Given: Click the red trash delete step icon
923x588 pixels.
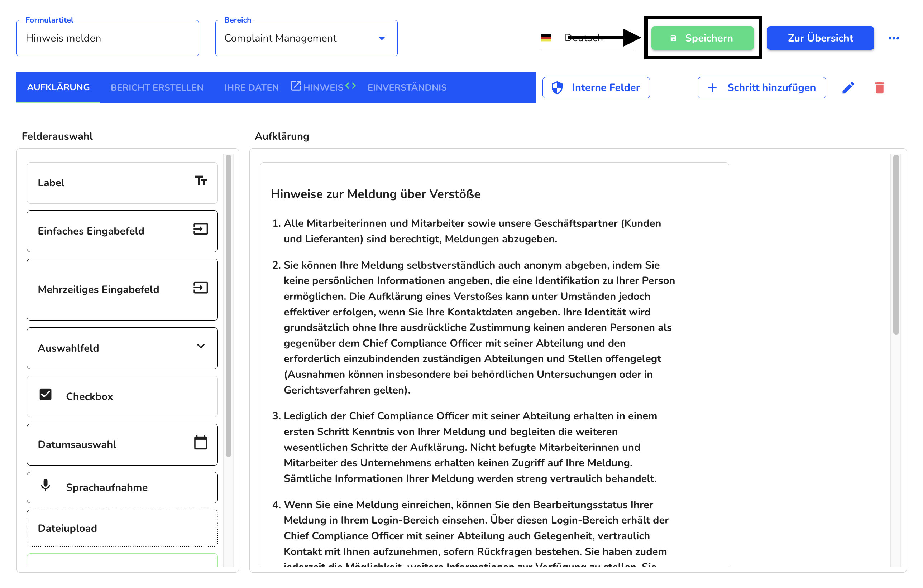Looking at the screenshot, I should click(x=879, y=88).
